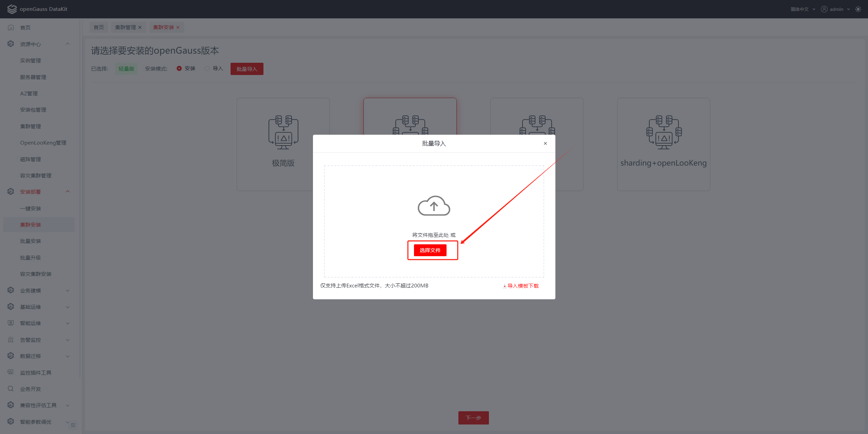Viewport: 868px width, 434px height.
Task: Select the 导入 radio button
Action: (x=207, y=69)
